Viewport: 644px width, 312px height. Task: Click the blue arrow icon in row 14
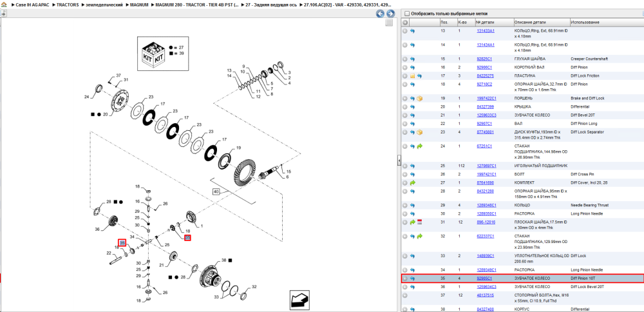(412, 45)
